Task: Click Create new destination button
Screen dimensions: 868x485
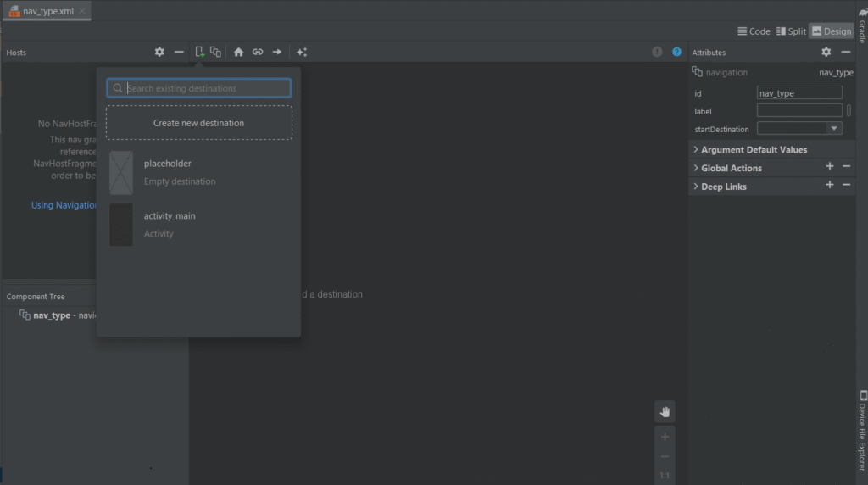Action: [198, 123]
